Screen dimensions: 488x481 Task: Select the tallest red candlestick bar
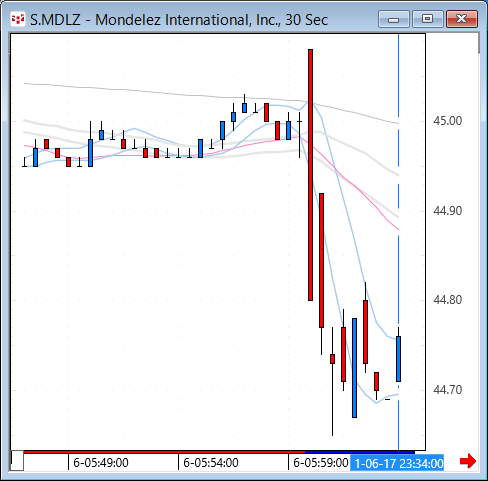310,175
